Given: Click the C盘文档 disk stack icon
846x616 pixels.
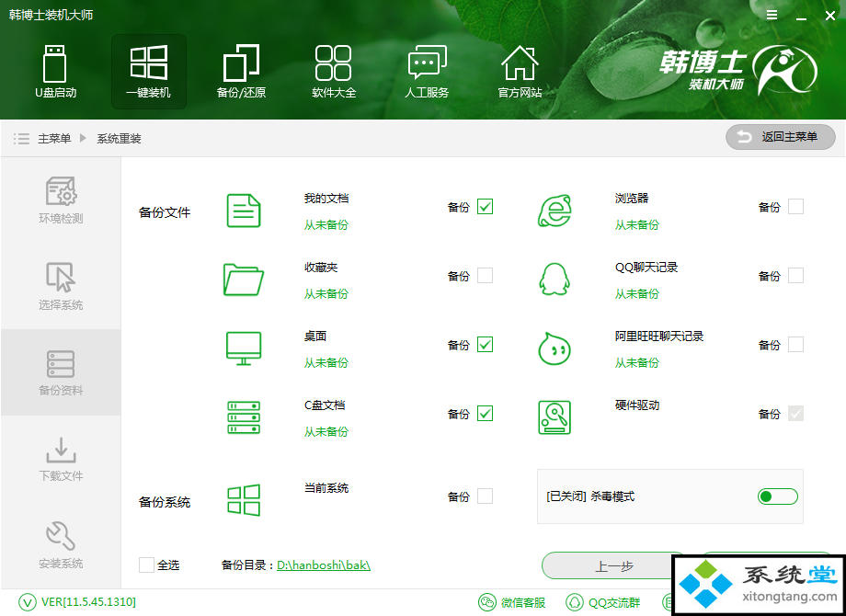Looking at the screenshot, I should pos(244,417).
